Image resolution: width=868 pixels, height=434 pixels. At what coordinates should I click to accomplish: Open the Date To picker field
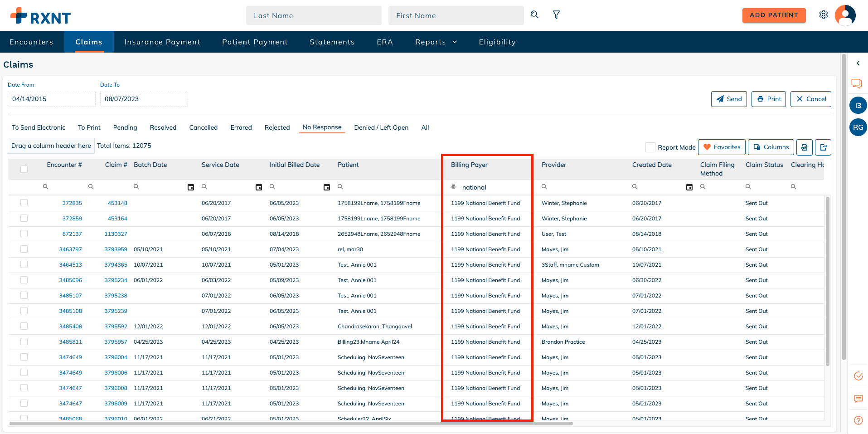(x=144, y=99)
